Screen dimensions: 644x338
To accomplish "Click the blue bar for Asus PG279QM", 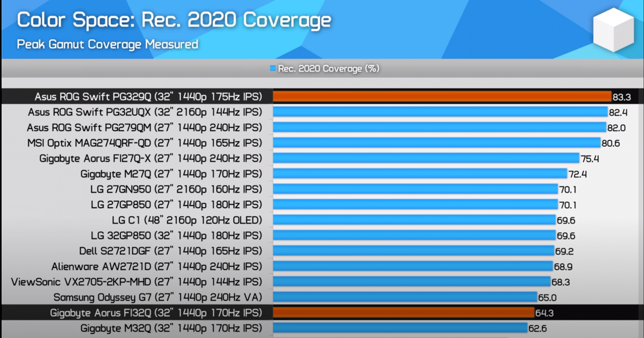I will (x=440, y=127).
